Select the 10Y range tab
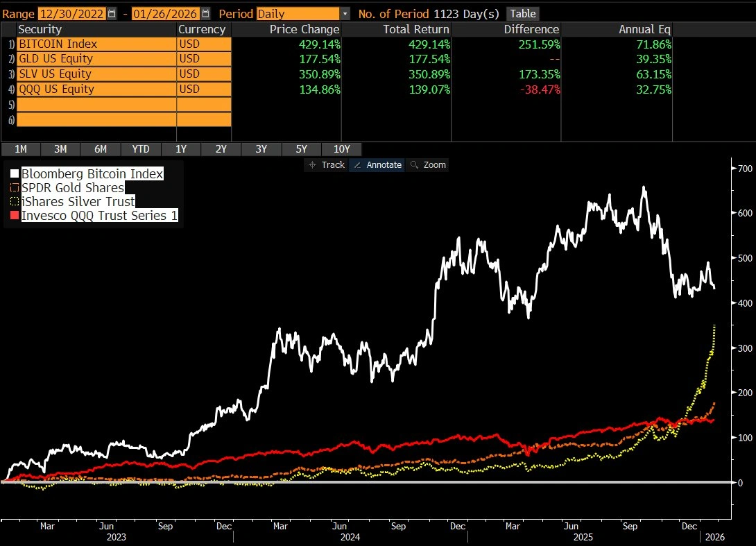 pos(342,148)
